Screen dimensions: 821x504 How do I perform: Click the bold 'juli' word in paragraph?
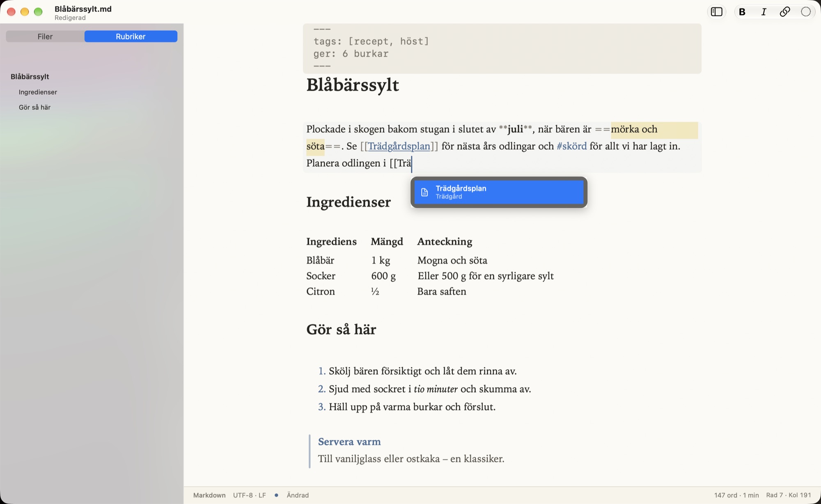pos(515,129)
